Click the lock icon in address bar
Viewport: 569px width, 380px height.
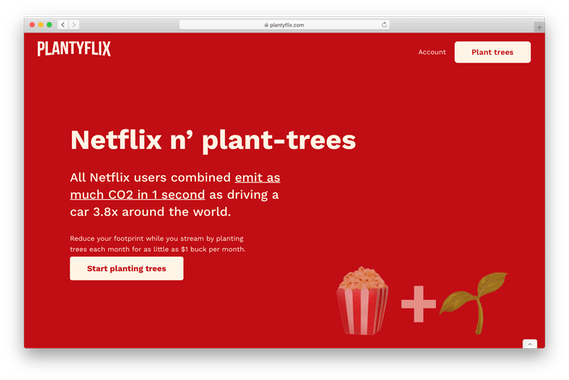(266, 25)
